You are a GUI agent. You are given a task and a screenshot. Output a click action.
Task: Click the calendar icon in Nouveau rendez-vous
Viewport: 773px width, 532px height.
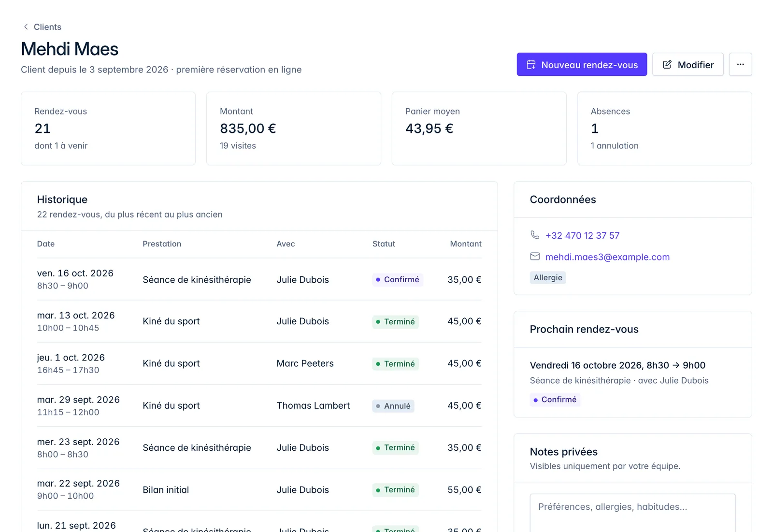[x=531, y=65]
